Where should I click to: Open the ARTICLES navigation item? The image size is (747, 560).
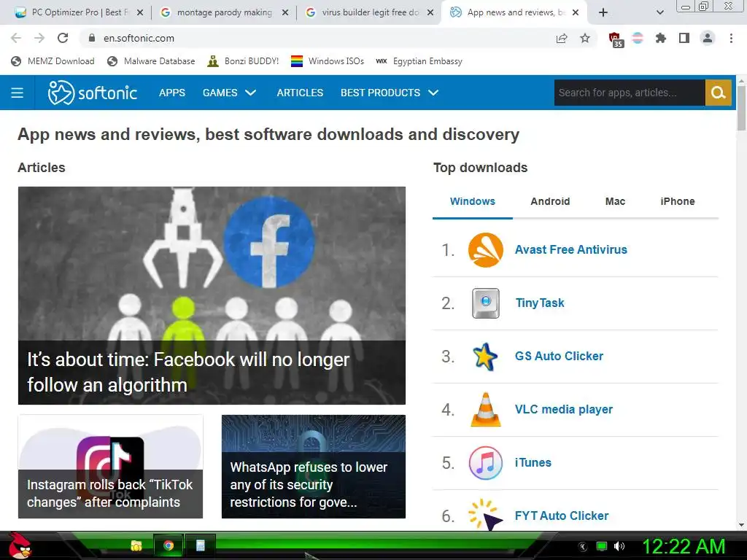click(x=300, y=93)
